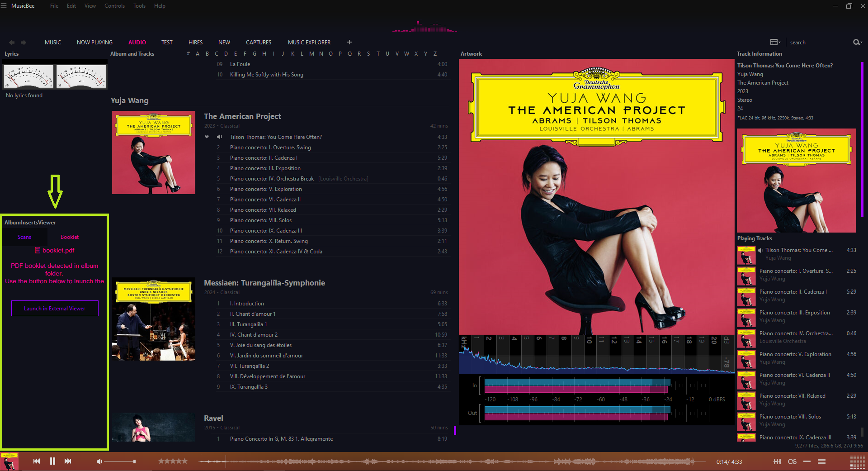This screenshot has height=471, width=868.
Task: Click the navigate forward arrow
Action: tap(24, 43)
